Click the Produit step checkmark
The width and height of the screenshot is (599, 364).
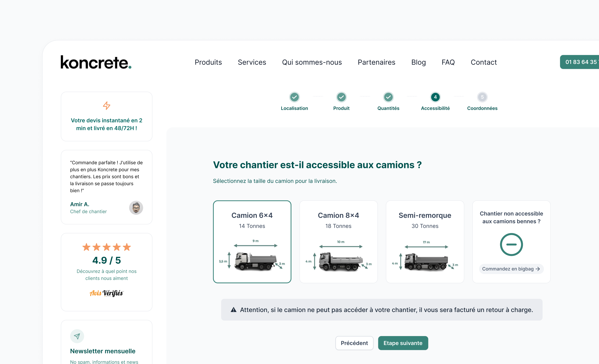point(341,97)
